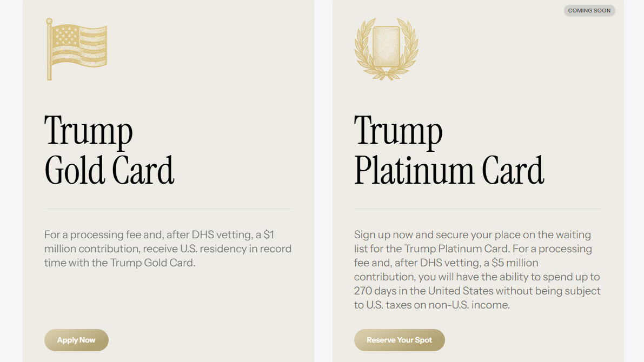Click the Coming Soon badge
This screenshot has width=644, height=362.
589,10
